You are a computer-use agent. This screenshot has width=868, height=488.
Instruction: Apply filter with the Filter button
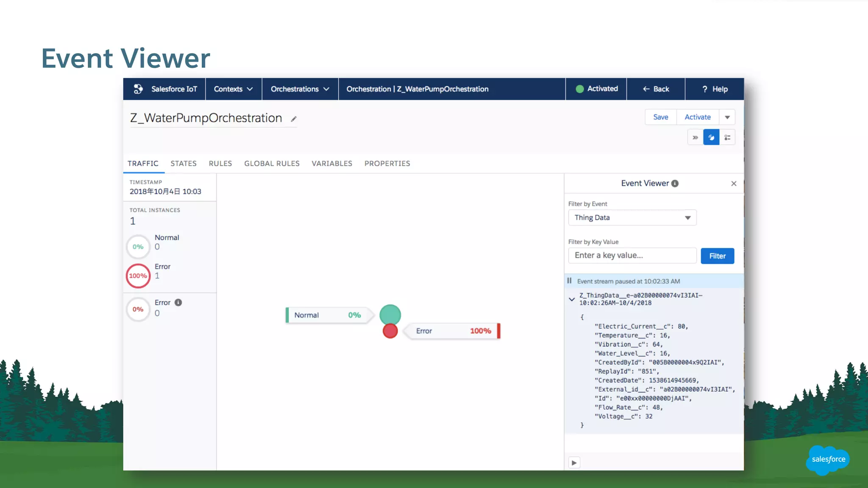(717, 256)
